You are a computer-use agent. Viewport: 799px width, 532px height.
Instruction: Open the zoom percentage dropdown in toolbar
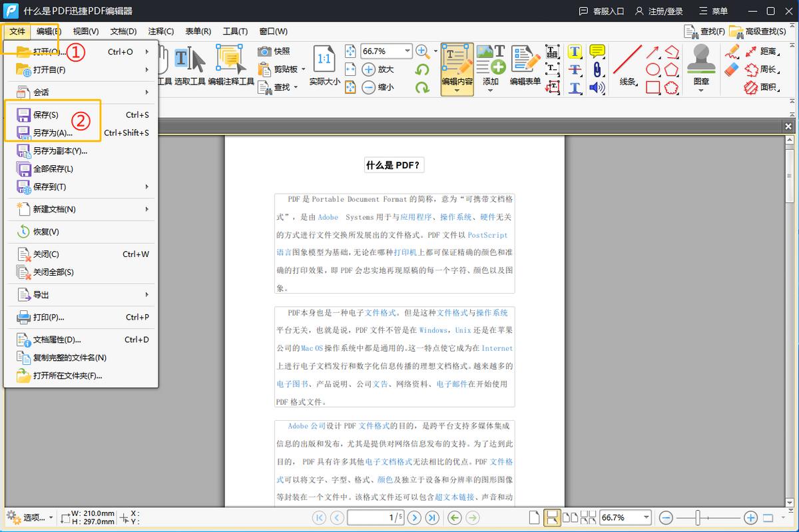(407, 51)
